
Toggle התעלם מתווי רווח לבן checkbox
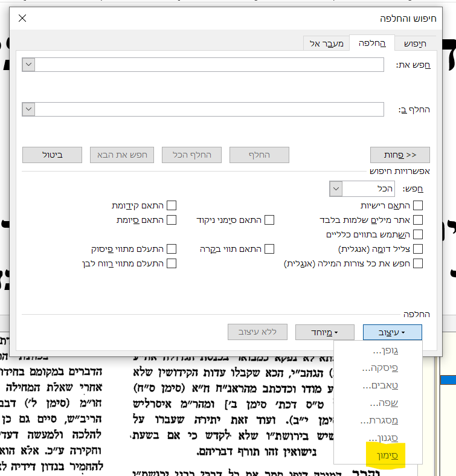pos(172,263)
